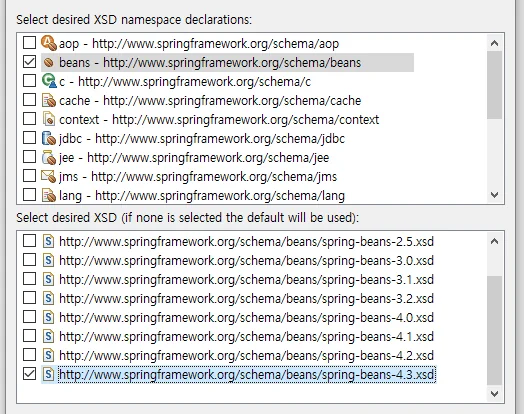
Task: Click the spring-beans-3.0.xsd file icon
Action: tap(48, 260)
